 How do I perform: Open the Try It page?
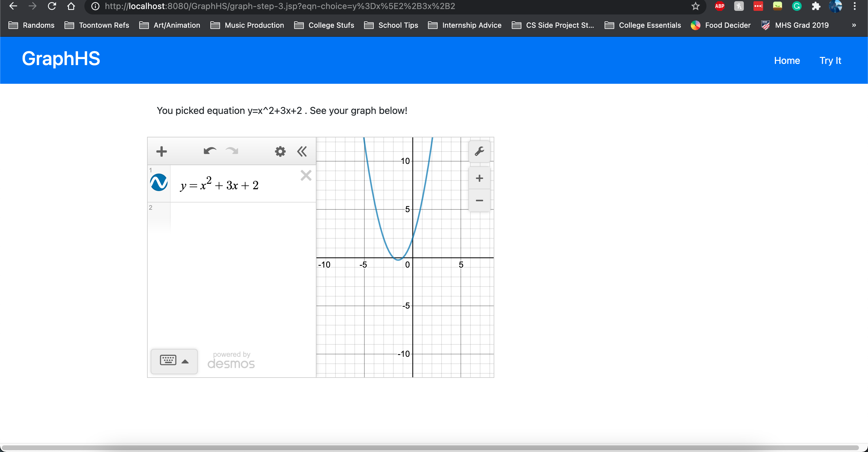(x=830, y=61)
